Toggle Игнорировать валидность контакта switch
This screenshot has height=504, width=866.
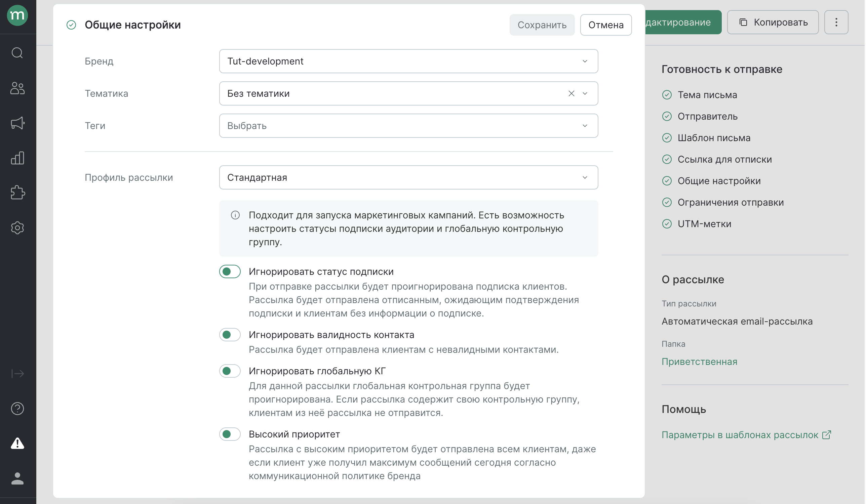point(230,335)
